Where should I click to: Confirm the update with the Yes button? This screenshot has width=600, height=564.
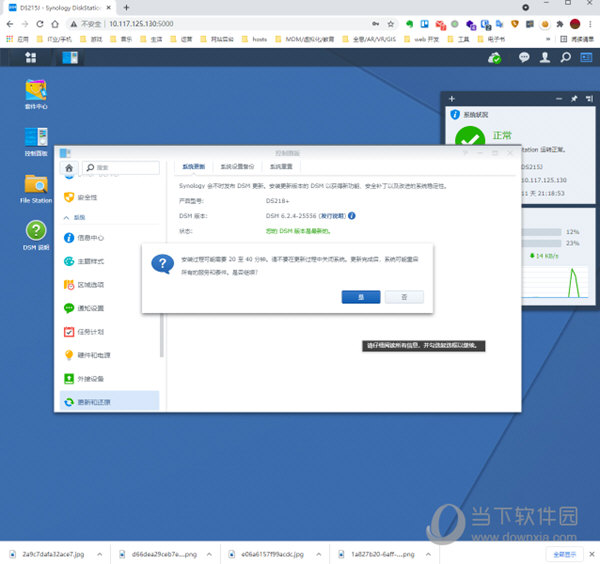(361, 297)
